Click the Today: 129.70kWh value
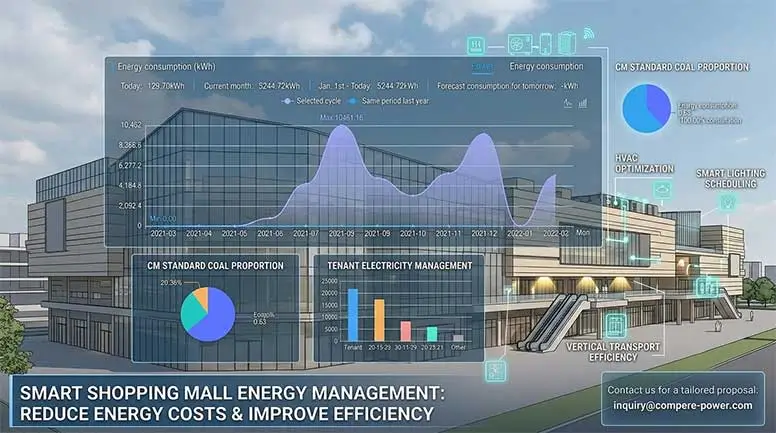The height and width of the screenshot is (433, 776). [x=152, y=86]
